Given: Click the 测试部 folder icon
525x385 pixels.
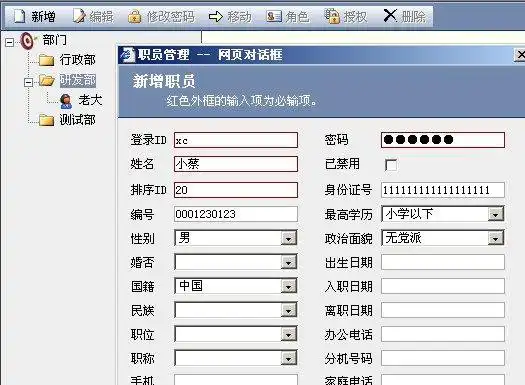Looking at the screenshot, I should click(47, 120).
